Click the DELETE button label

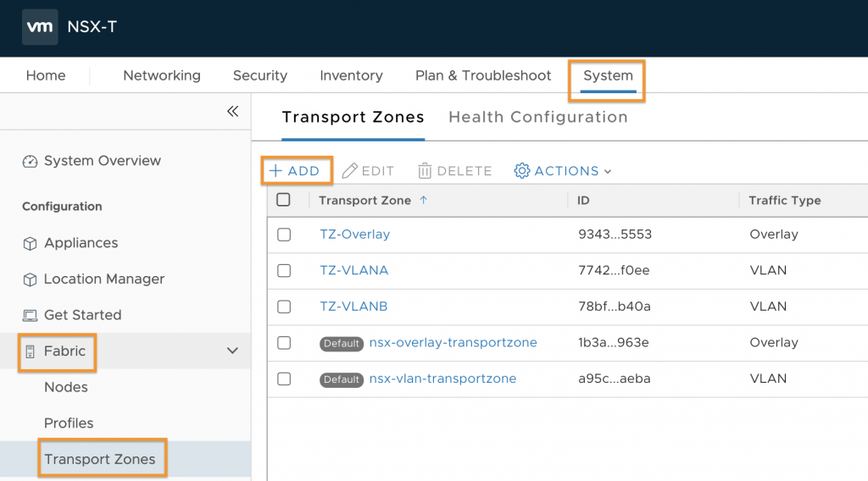465,171
